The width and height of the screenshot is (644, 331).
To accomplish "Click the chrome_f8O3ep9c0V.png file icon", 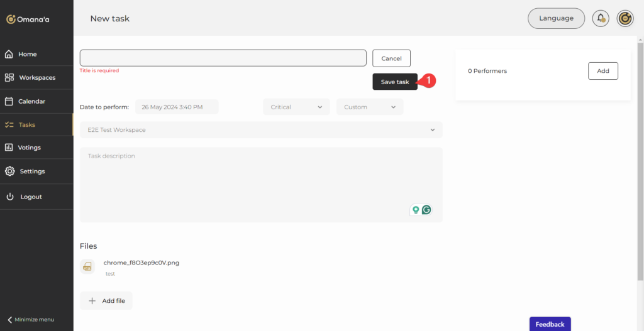I will click(87, 266).
